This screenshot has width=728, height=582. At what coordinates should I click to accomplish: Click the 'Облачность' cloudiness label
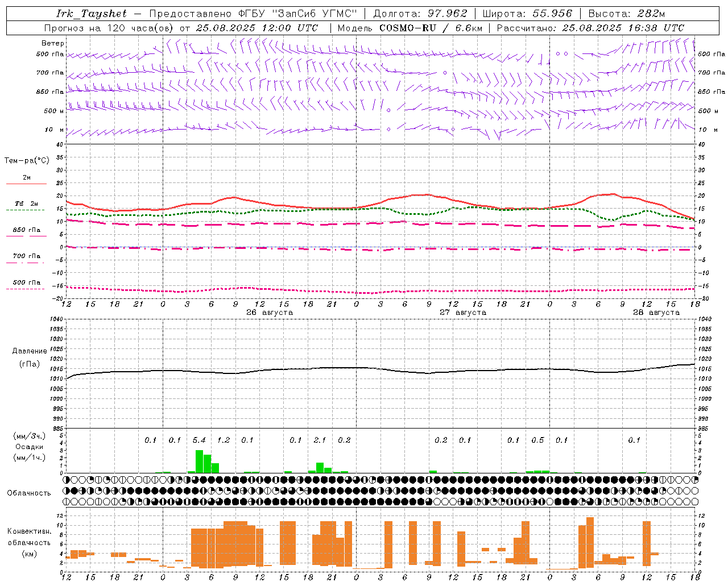coord(29,493)
